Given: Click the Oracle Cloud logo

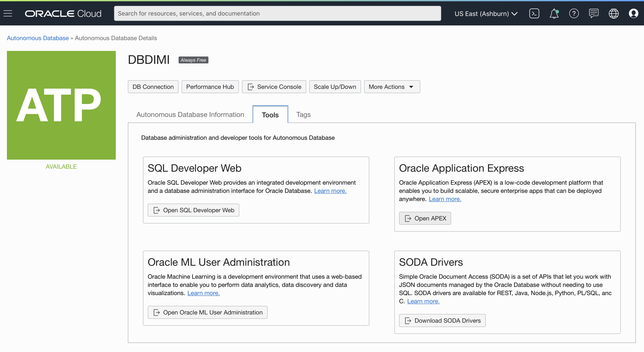Looking at the screenshot, I should [63, 13].
